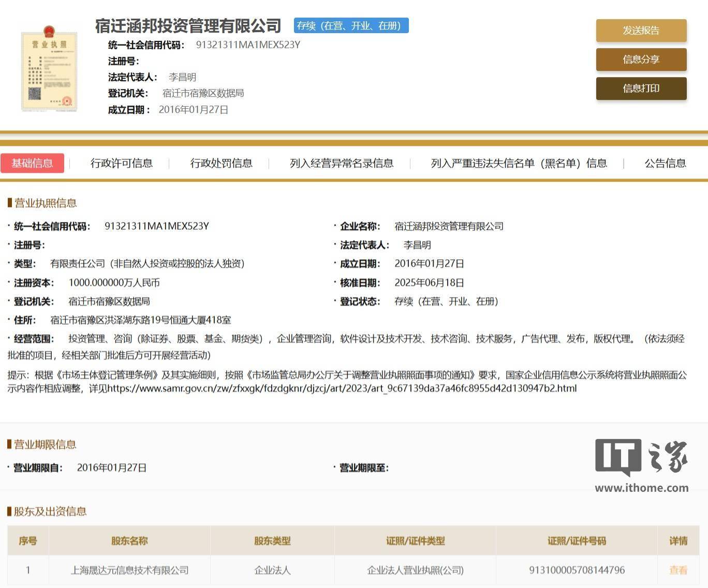
Task: Click registered capital 1000.000000万人民币
Action: tap(114, 283)
